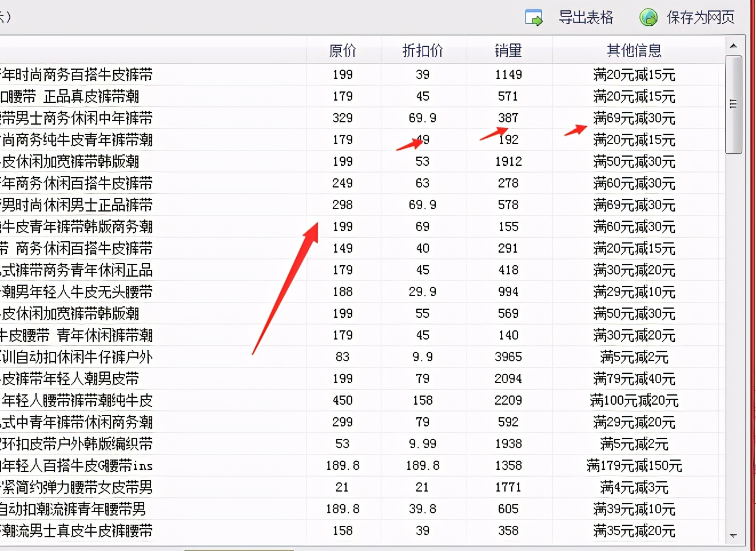
Task: Click the discount price cell 40
Action: click(423, 249)
